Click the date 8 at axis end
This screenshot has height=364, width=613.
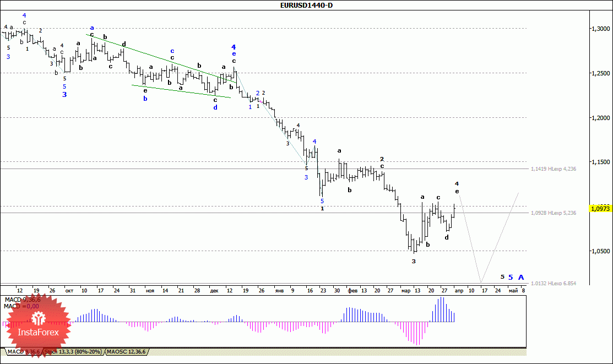coord(523,291)
